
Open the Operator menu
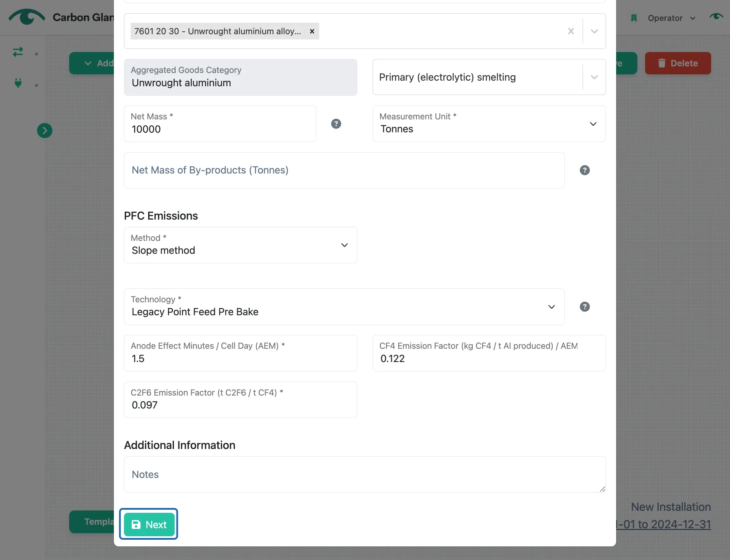coord(671,18)
